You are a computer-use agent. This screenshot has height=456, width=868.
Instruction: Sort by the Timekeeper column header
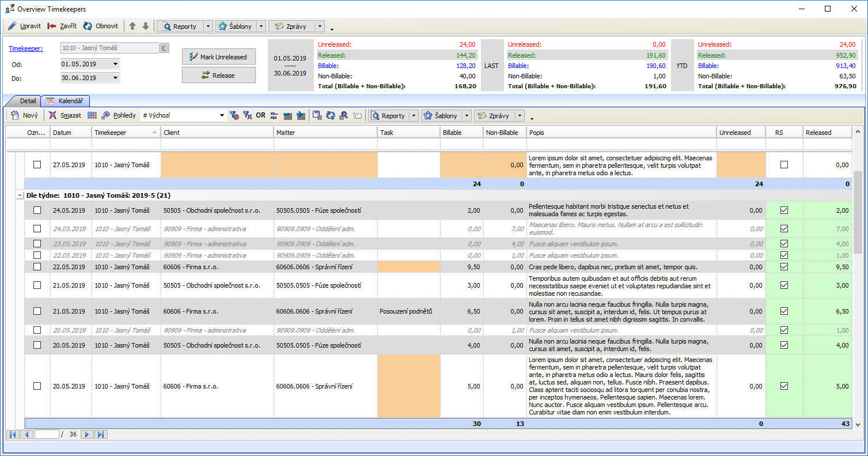[126, 133]
